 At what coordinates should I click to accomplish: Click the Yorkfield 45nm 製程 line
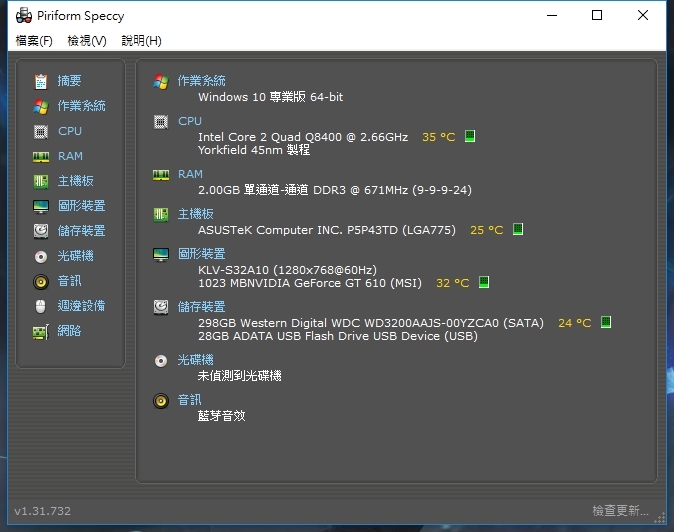(254, 150)
